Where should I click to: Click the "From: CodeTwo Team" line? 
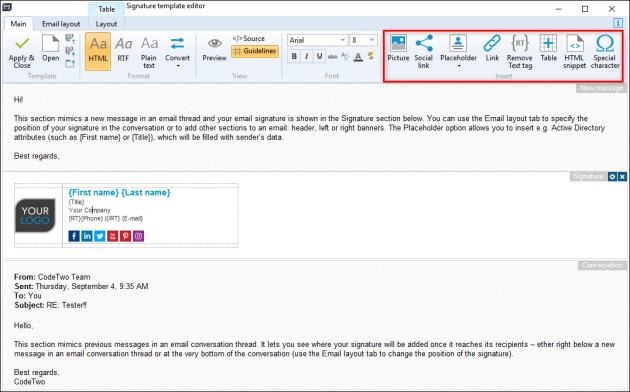(52, 277)
